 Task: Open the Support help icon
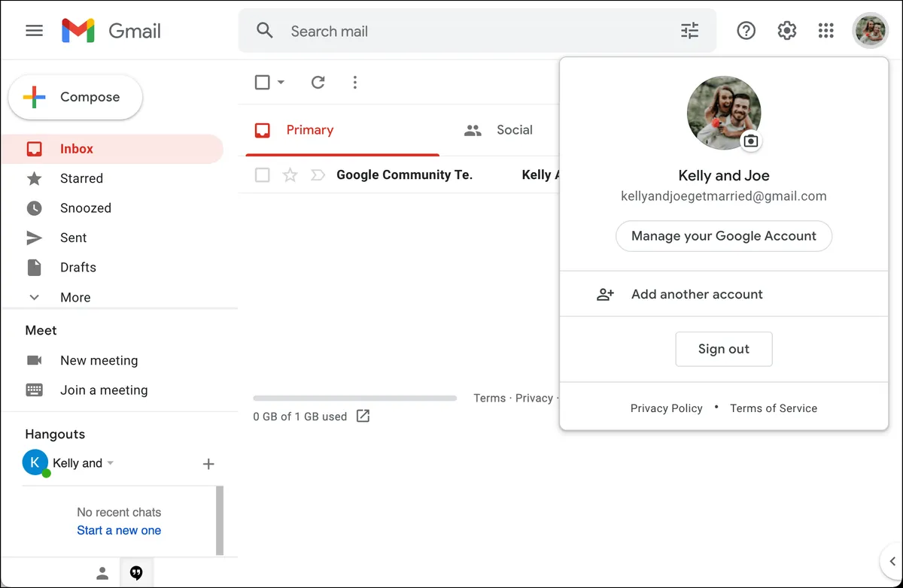tap(746, 31)
